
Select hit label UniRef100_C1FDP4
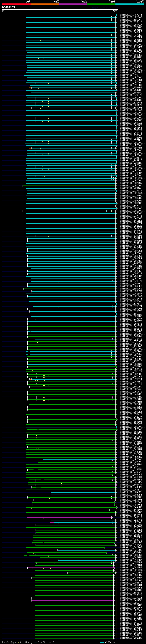click(131, 37)
